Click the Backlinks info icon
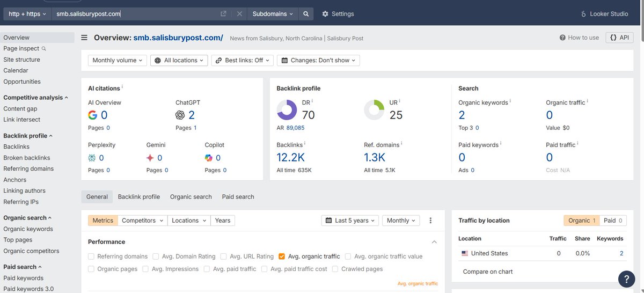 tap(305, 144)
